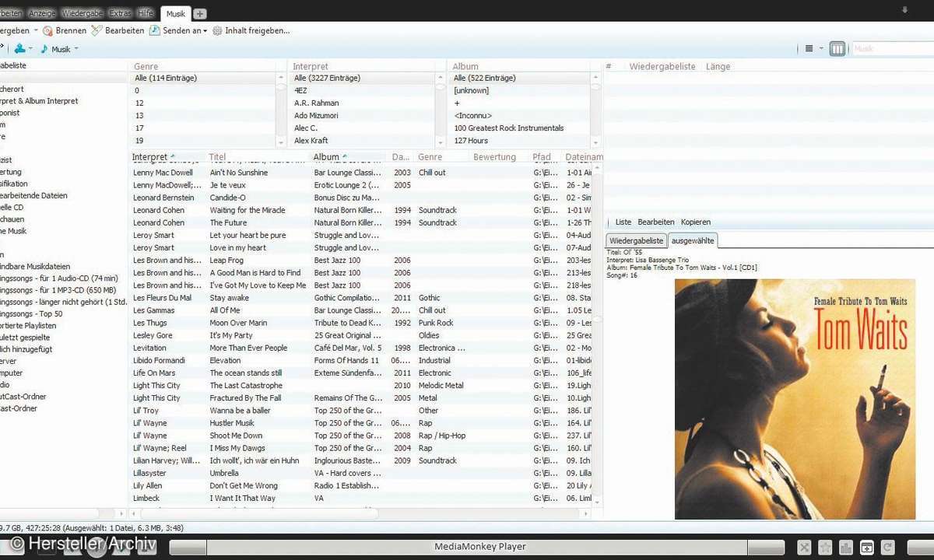Select A.R. Rahman in the Interpret list
934x560 pixels.
click(316, 103)
